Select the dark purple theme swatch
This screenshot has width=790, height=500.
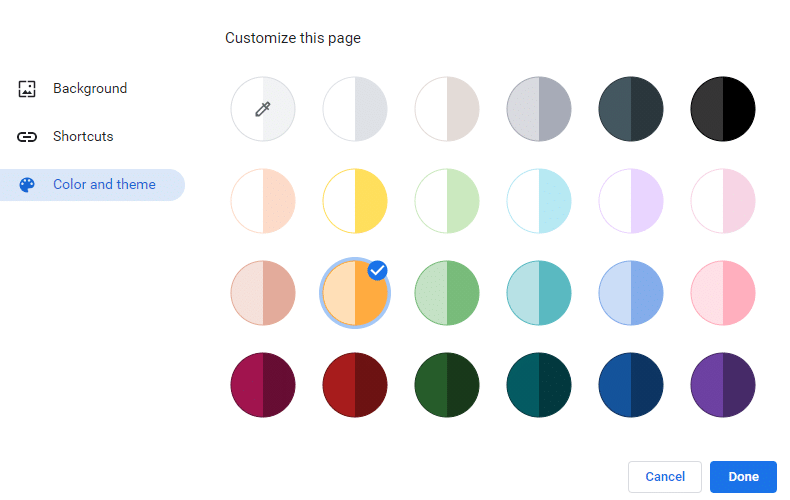tap(722, 385)
